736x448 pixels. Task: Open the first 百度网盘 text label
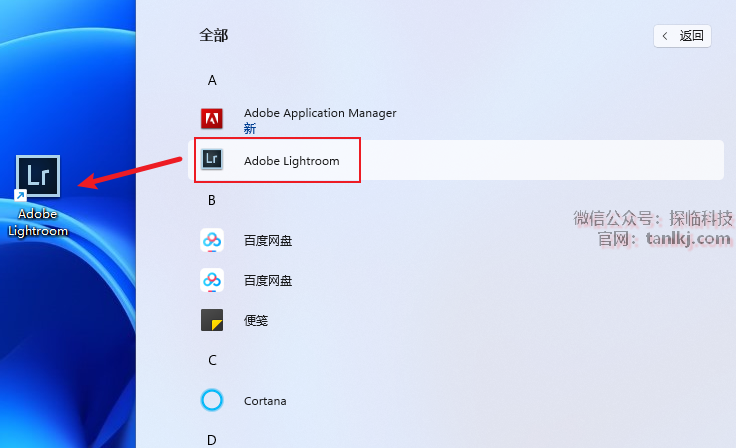268,241
